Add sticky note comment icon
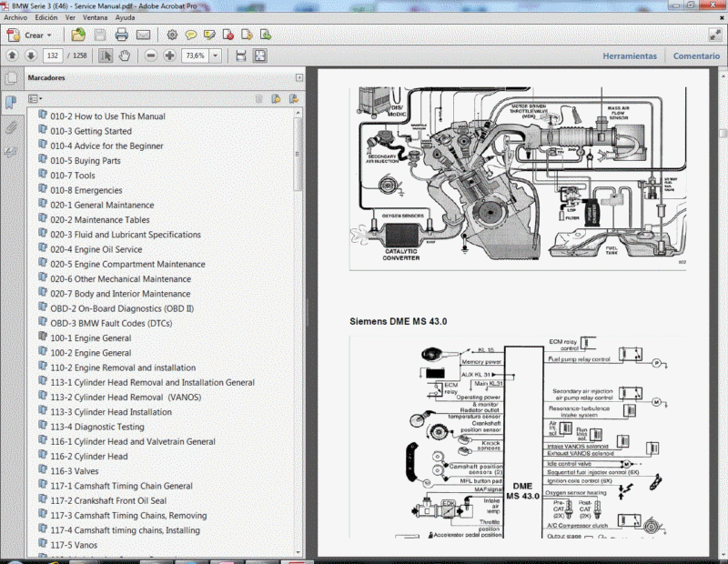 190,35
